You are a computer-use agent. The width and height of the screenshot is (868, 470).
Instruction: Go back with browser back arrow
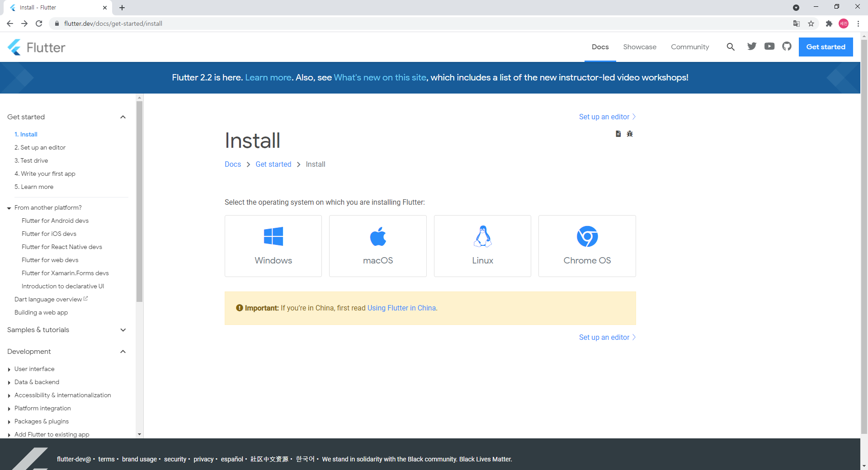pos(10,23)
